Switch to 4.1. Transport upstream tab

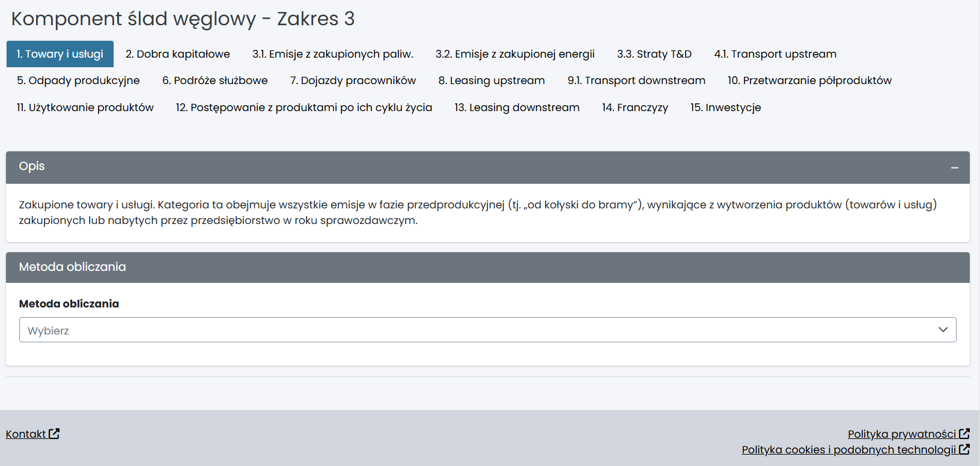(775, 54)
